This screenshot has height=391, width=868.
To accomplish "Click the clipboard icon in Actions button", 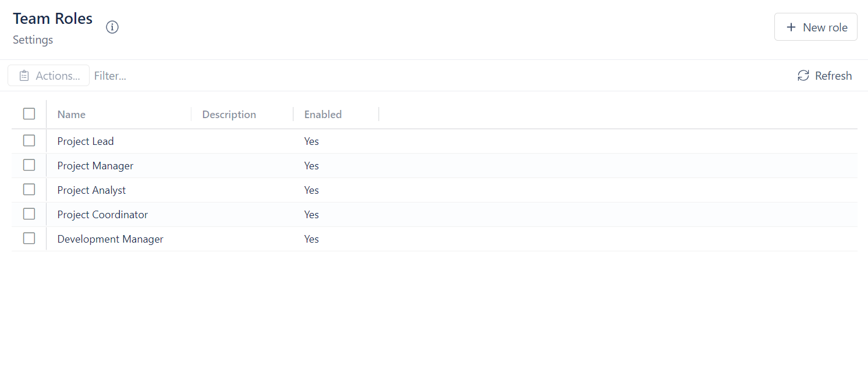I will click(24, 76).
